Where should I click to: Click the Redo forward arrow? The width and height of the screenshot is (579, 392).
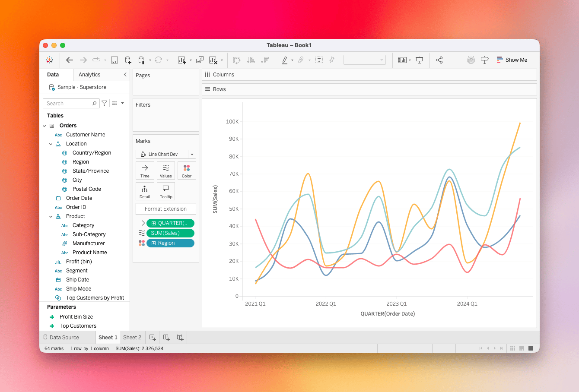[x=83, y=60]
